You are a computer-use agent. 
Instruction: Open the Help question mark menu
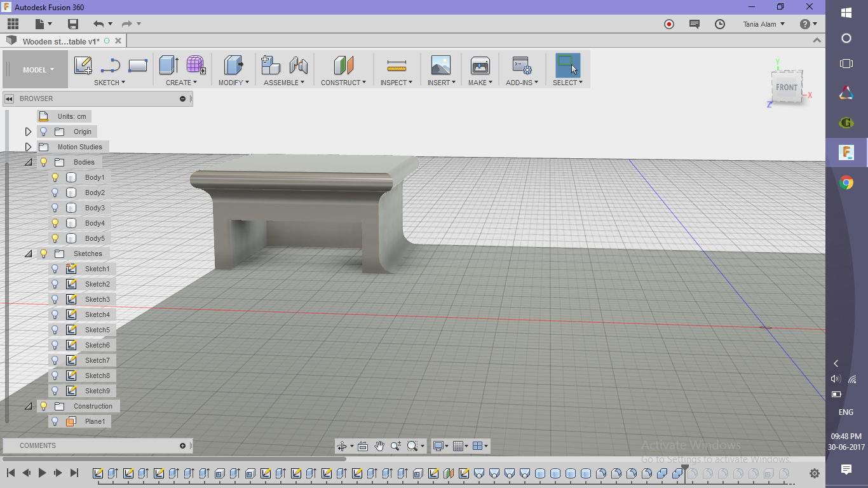(808, 24)
